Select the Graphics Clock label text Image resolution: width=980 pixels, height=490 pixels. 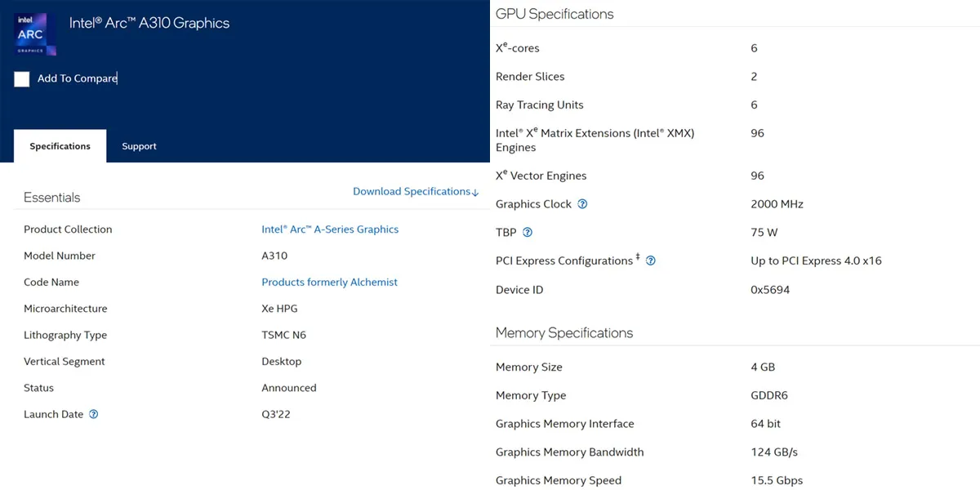(533, 204)
